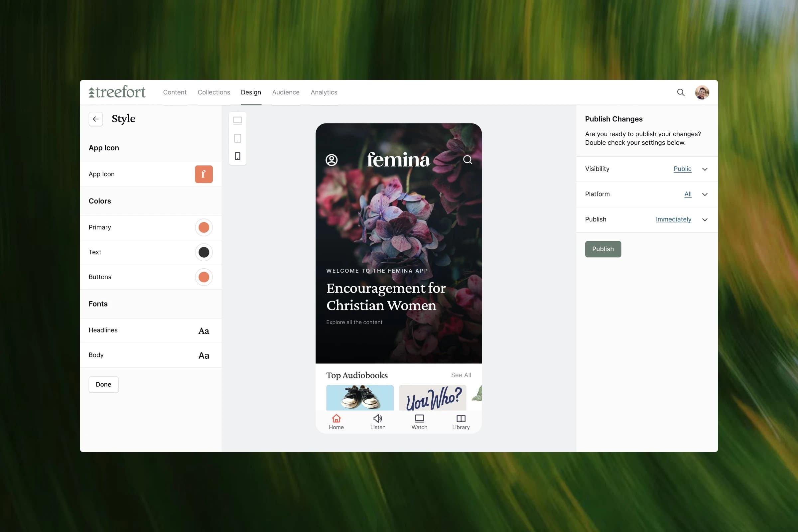Click the Fonts section heading
The width and height of the screenshot is (798, 532).
tap(98, 304)
